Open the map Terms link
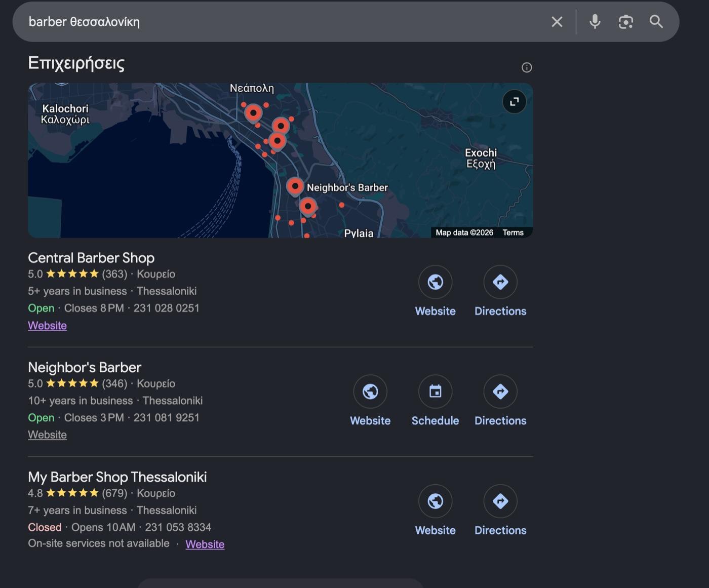This screenshot has height=588, width=709. 513,232
